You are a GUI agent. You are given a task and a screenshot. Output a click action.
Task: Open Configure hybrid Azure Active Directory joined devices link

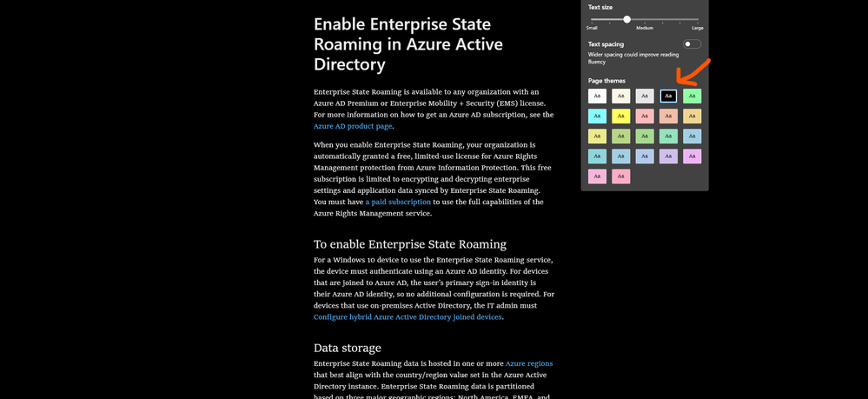(407, 317)
